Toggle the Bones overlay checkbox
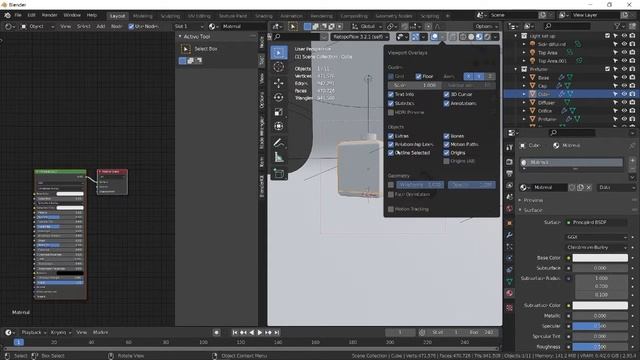This screenshot has height=360, width=640. (447, 136)
